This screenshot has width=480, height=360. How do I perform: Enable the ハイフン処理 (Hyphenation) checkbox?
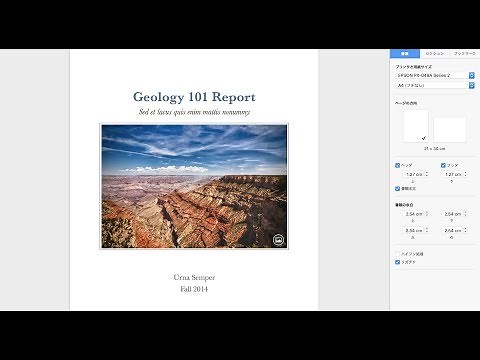click(397, 254)
